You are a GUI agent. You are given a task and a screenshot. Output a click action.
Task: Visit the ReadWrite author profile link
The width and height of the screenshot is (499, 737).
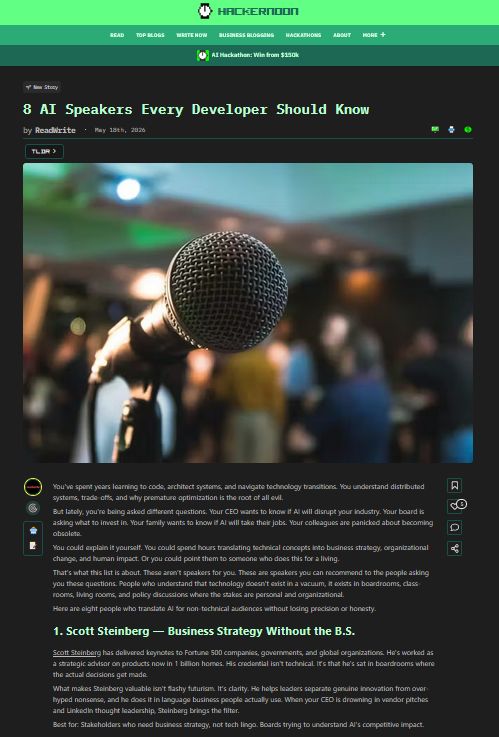tap(55, 130)
